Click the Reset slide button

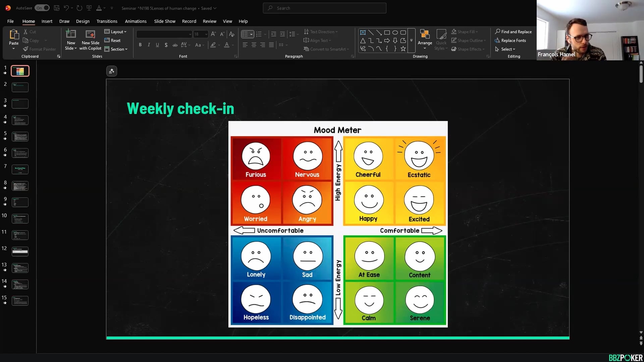click(113, 40)
